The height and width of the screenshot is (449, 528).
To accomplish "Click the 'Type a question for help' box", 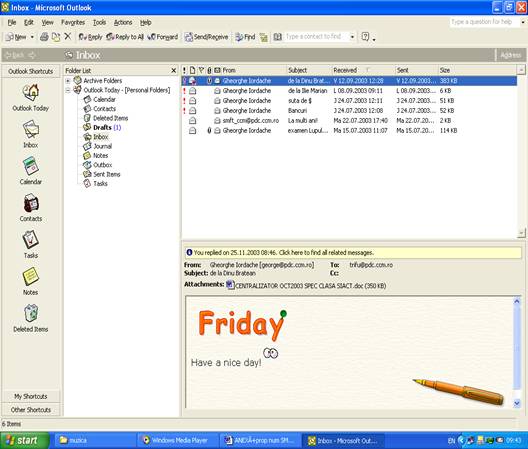I will 484,22.
